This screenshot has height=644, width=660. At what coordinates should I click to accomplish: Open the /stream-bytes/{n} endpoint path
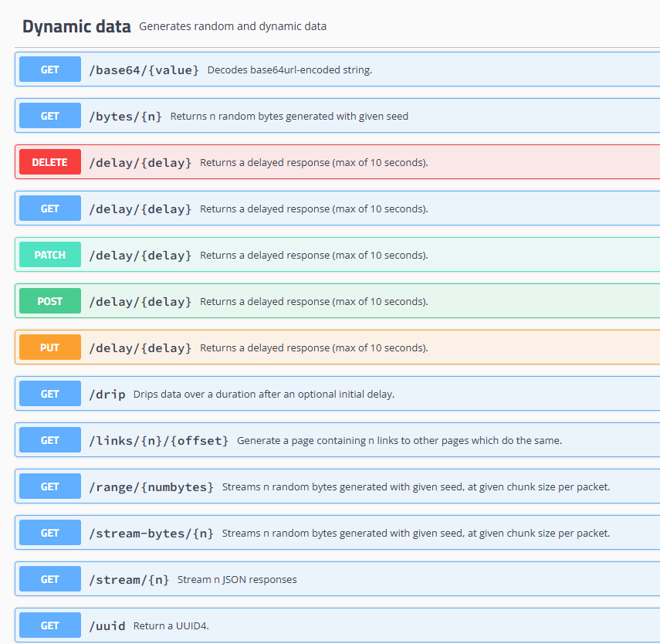click(151, 533)
